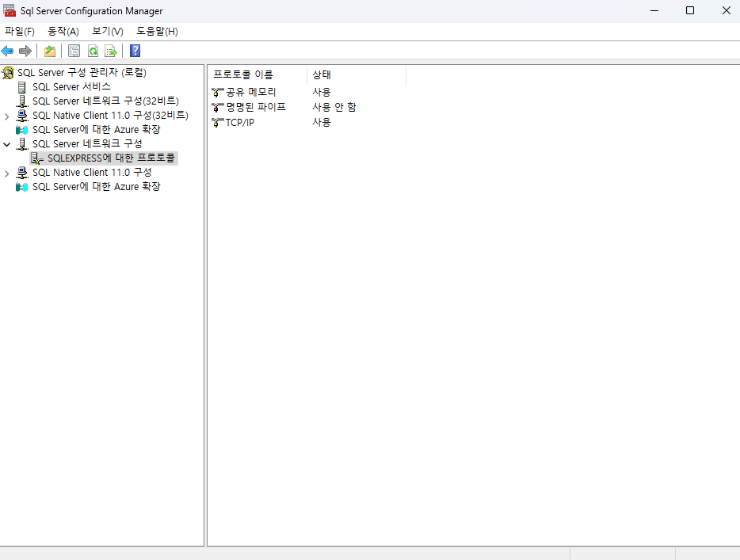Select the SQL Server 서비스 tree label
This screenshot has width=740, height=560.
pyautogui.click(x=72, y=87)
